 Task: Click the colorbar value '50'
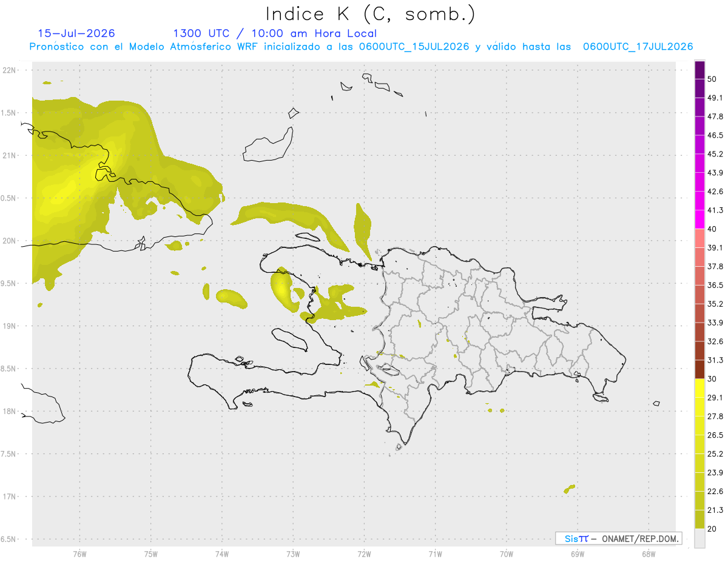tap(713, 79)
